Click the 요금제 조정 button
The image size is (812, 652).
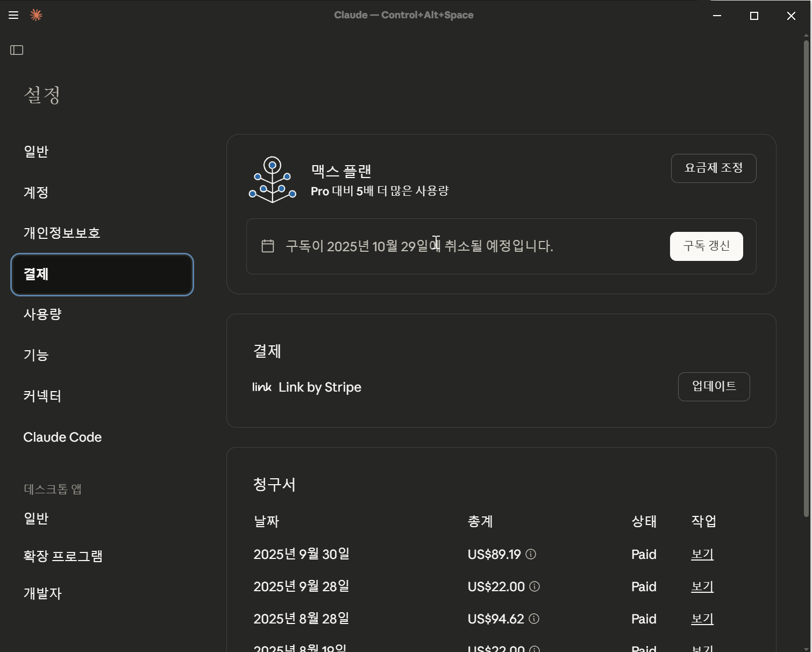point(714,168)
